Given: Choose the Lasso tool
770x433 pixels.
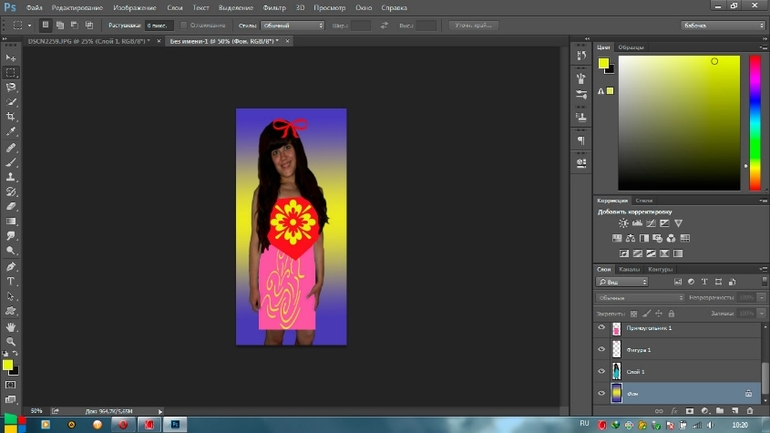Looking at the screenshot, I should (11, 87).
